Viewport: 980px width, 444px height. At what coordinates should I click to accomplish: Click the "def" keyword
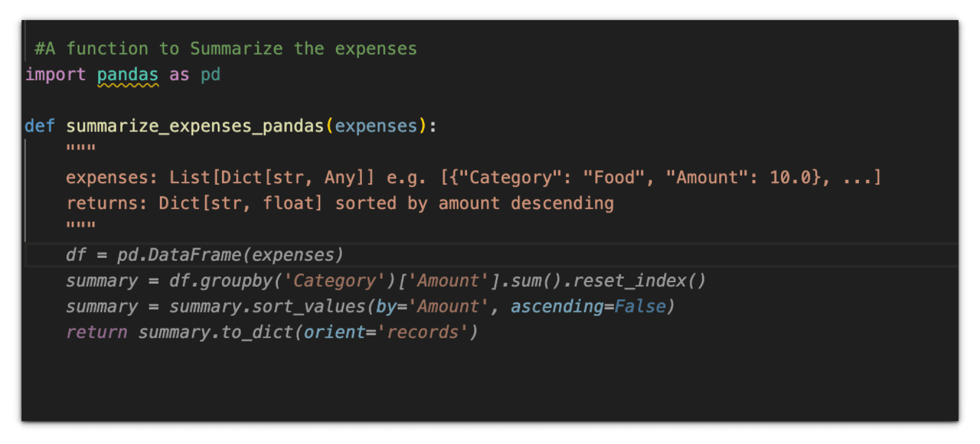39,126
